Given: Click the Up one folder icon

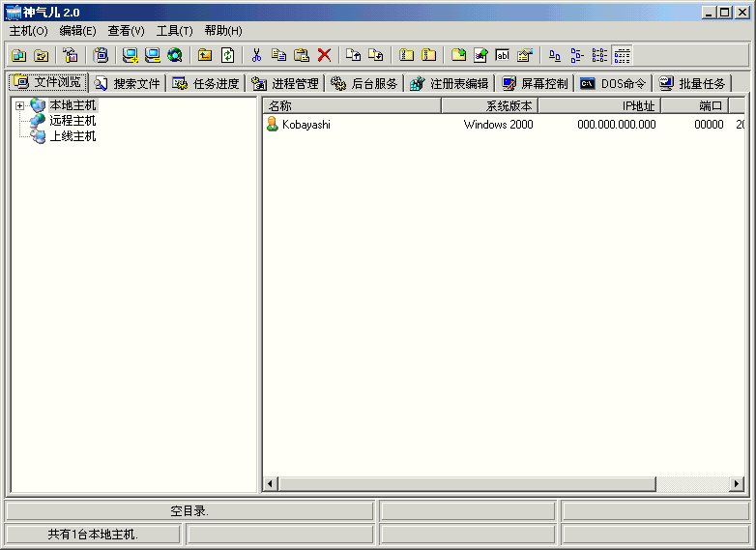Looking at the screenshot, I should (x=205, y=56).
